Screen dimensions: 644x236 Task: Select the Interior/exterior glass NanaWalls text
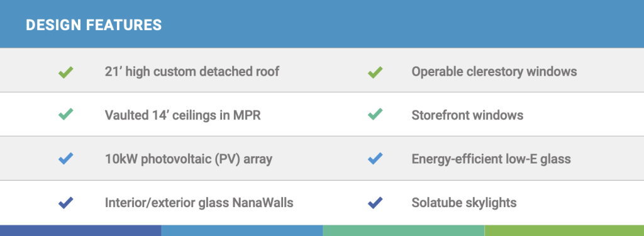(199, 203)
